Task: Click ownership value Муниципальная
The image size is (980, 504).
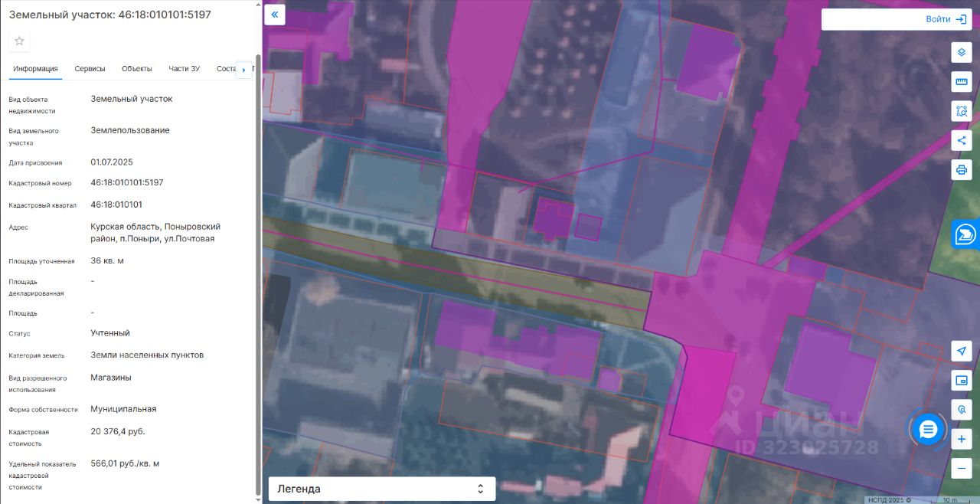Action: point(123,409)
